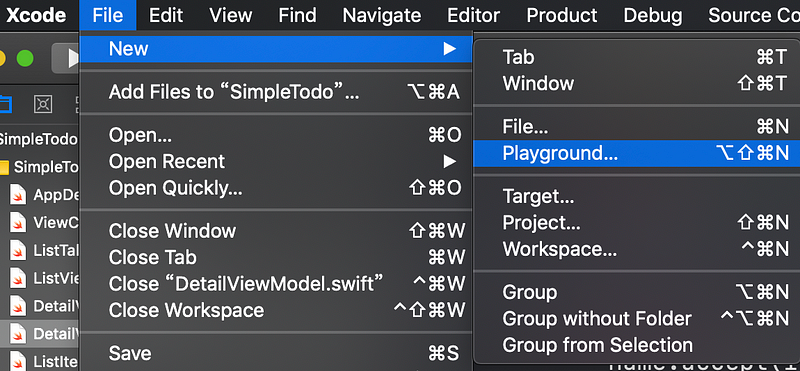Open the View menu
800x371 pixels.
(231, 15)
